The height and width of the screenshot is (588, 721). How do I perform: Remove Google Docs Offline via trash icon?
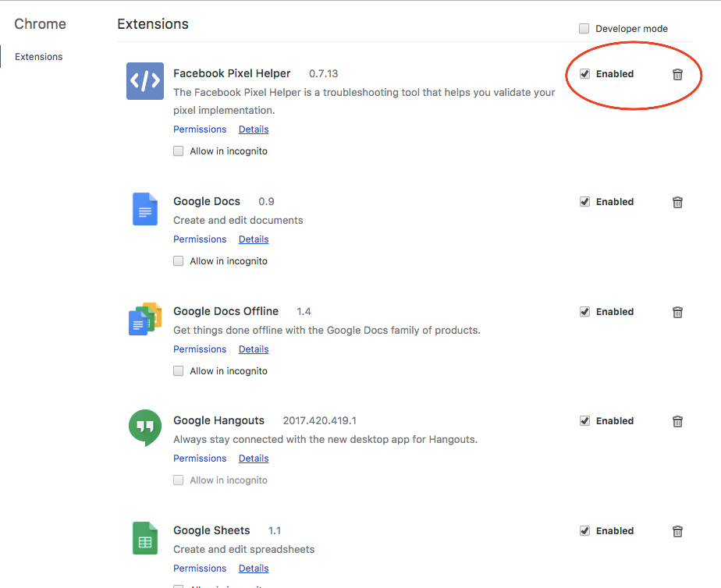tap(677, 311)
